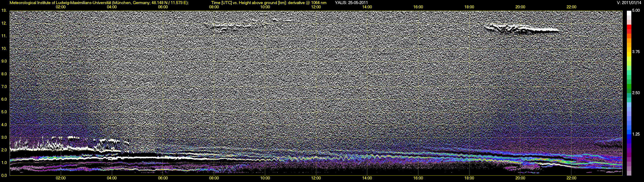
Task: Click the YALIS: 25-05-2011 date text
Action: [351, 3]
